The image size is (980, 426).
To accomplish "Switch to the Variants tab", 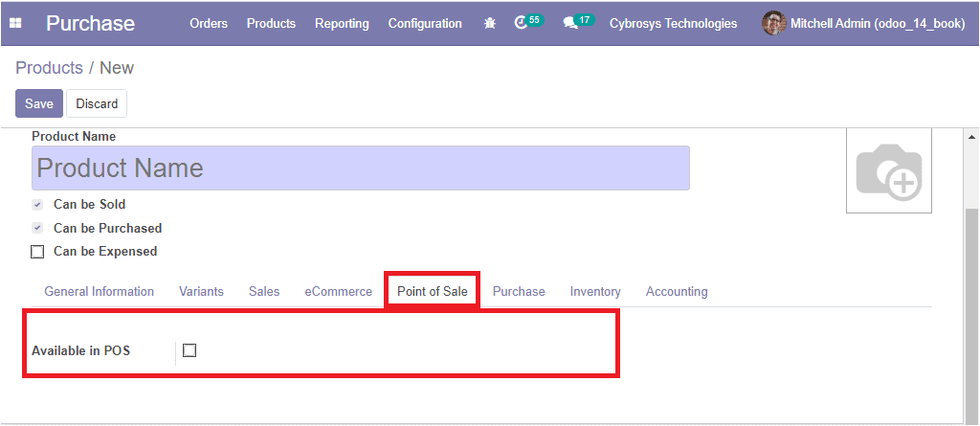I will (x=201, y=292).
